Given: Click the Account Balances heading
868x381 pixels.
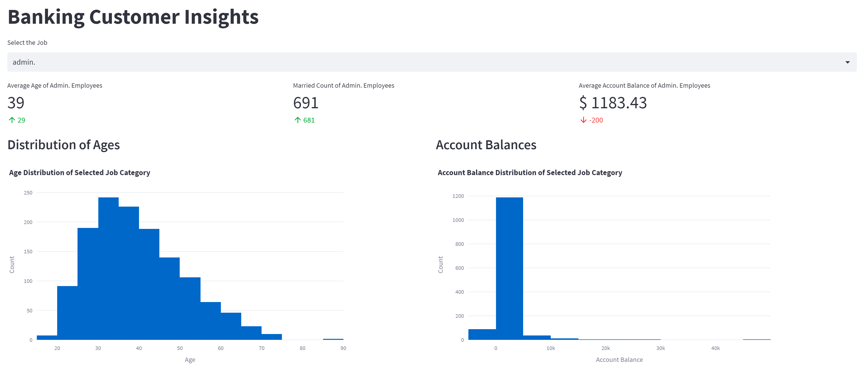Looking at the screenshot, I should pos(486,145).
